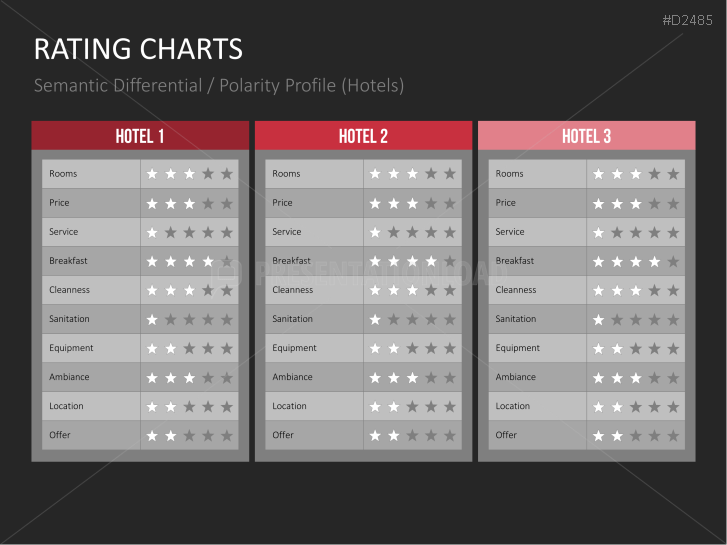
Task: Click the first star in Hotel 1 Sanitation row
Action: click(152, 319)
